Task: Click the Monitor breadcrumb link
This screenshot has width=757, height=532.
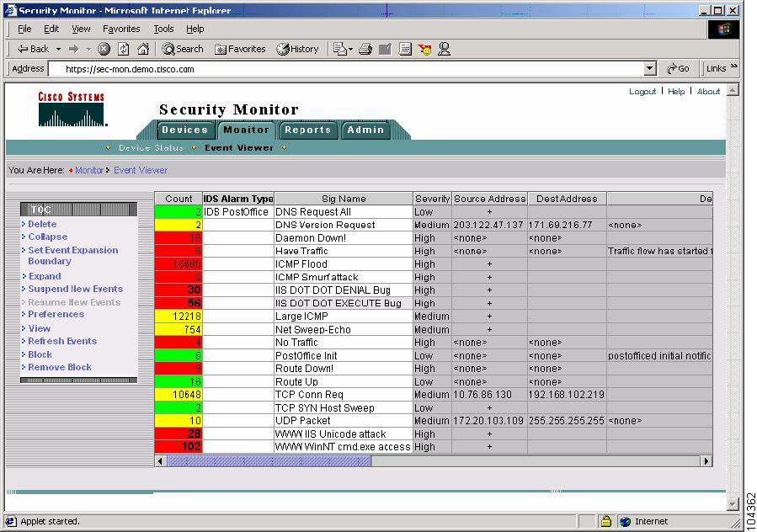Action: 88,170
